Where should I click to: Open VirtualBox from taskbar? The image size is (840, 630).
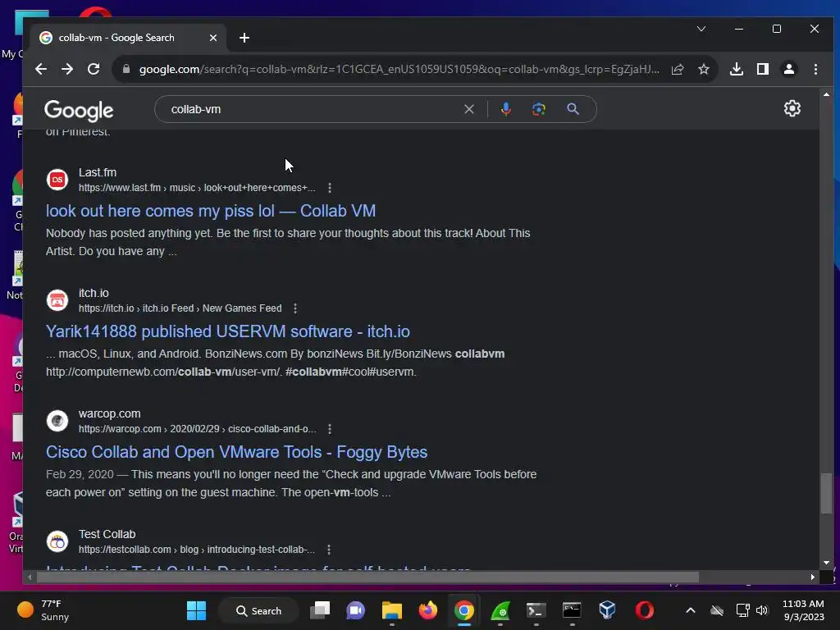click(608, 610)
